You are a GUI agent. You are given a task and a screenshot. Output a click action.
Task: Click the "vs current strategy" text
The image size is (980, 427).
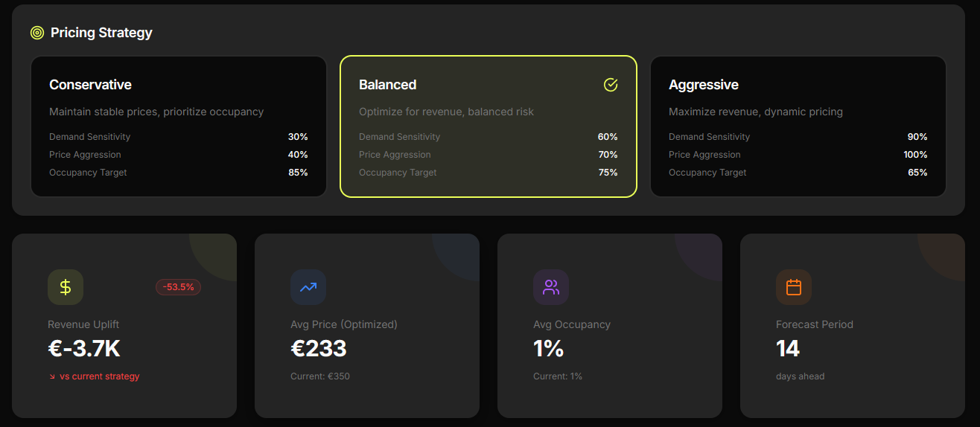[x=99, y=376]
